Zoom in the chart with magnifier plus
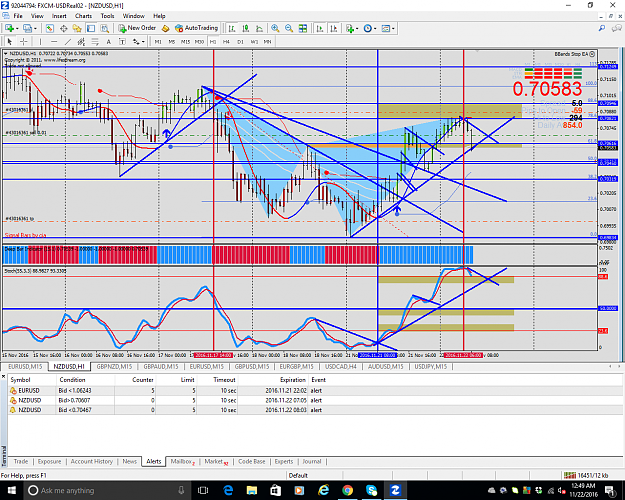This screenshot has width=625, height=500. [x=275, y=28]
